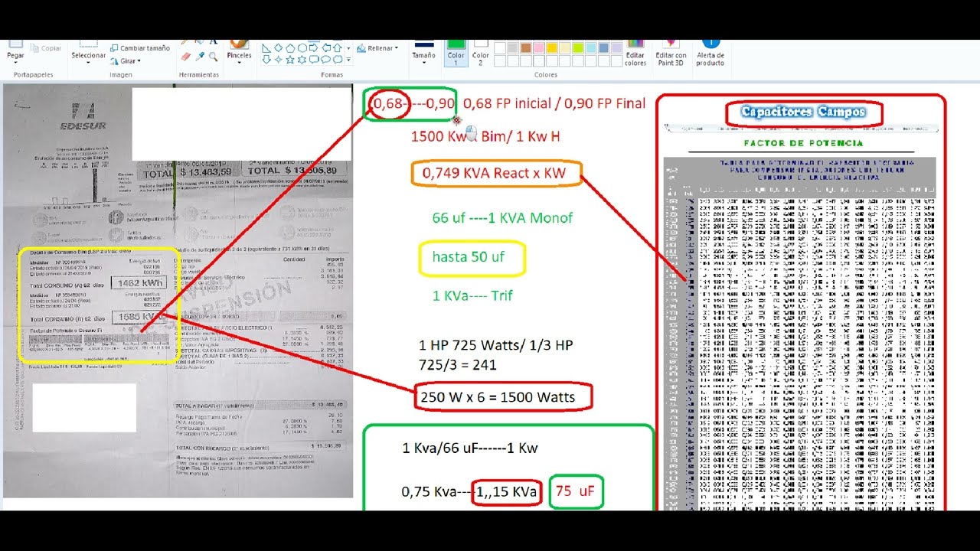Click the '75 uF' text
The height and width of the screenshot is (551, 980).
tap(575, 491)
